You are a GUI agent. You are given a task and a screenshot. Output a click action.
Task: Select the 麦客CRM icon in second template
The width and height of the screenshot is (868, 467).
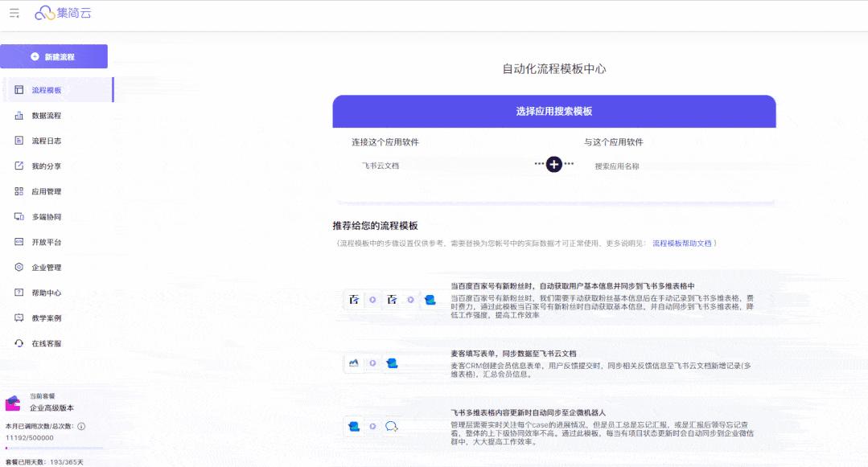(352, 363)
